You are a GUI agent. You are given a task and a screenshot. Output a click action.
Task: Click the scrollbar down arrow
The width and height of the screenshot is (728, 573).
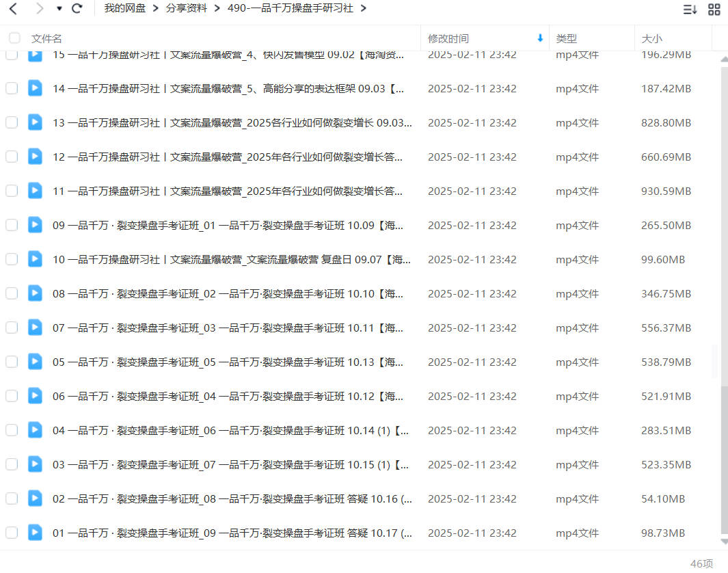coord(725,542)
